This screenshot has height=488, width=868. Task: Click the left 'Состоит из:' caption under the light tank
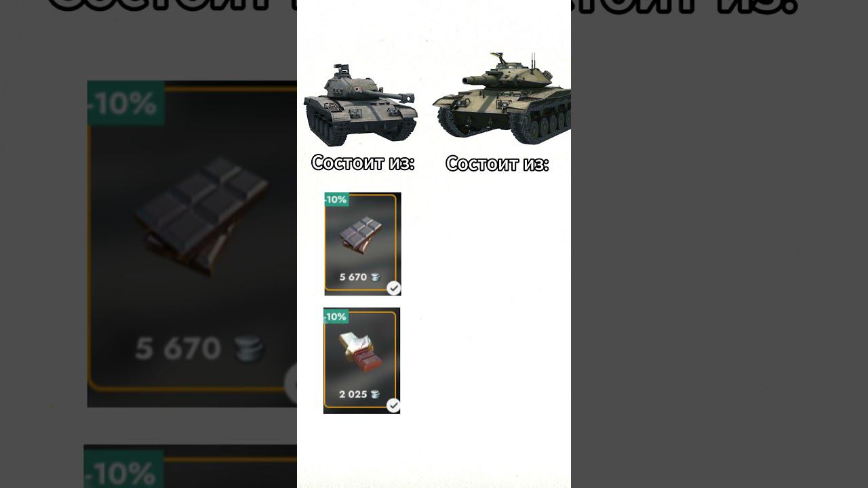click(x=363, y=163)
